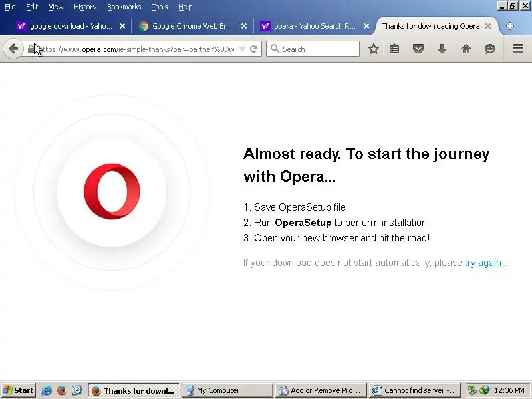Close the 'opera - Yahoo Search' tab
Viewport: 532px width, 399px height.
click(366, 26)
